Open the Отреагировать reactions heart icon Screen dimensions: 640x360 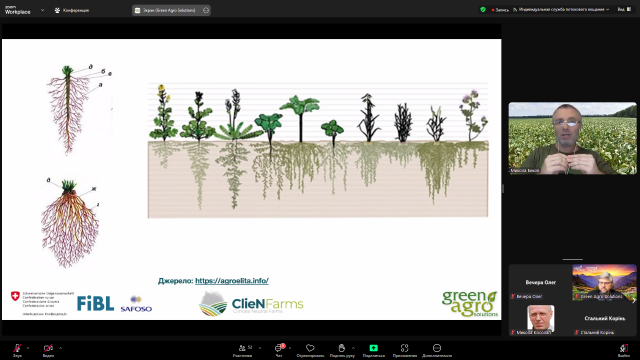(310, 348)
